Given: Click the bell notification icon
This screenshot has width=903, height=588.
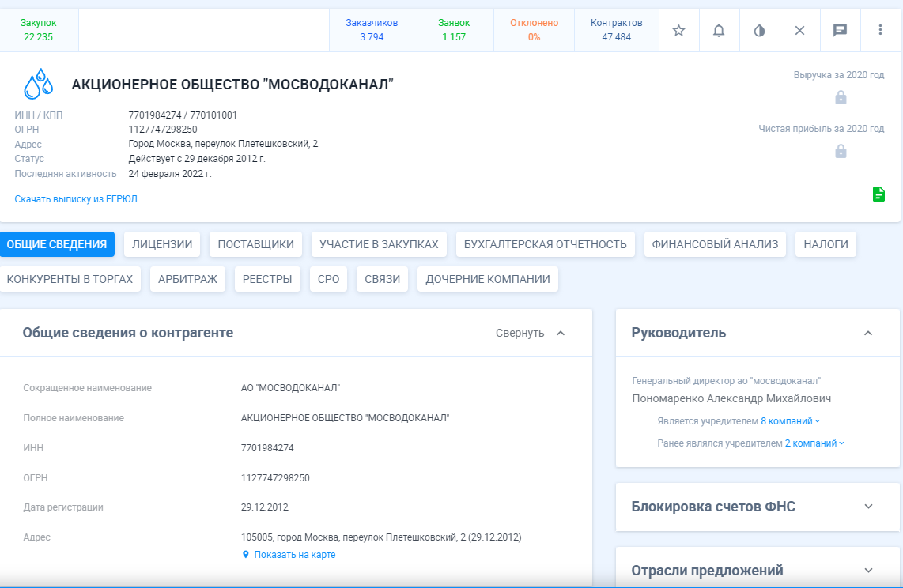Looking at the screenshot, I should tap(719, 30).
